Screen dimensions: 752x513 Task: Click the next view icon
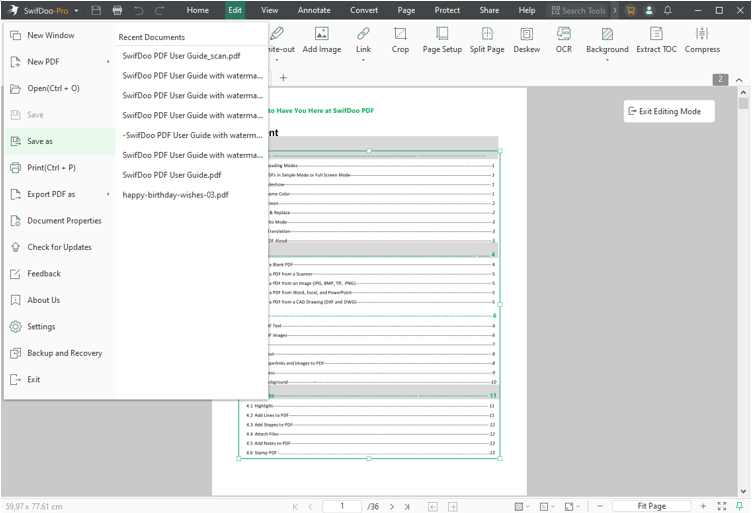[x=453, y=506]
